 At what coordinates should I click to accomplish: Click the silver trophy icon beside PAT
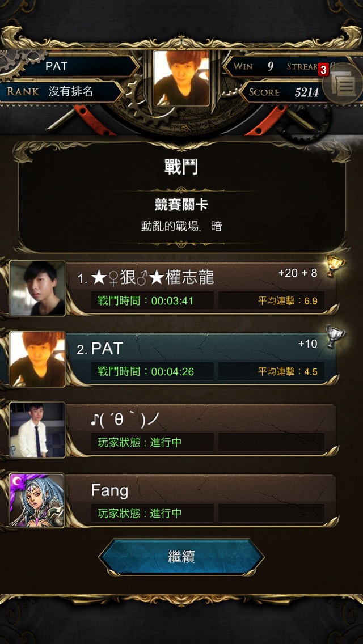pyautogui.click(x=335, y=337)
